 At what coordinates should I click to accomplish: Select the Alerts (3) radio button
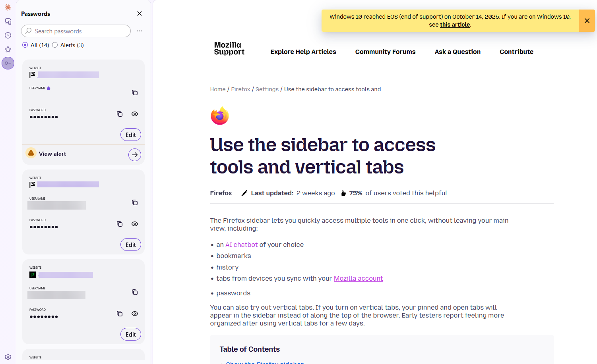point(55,45)
